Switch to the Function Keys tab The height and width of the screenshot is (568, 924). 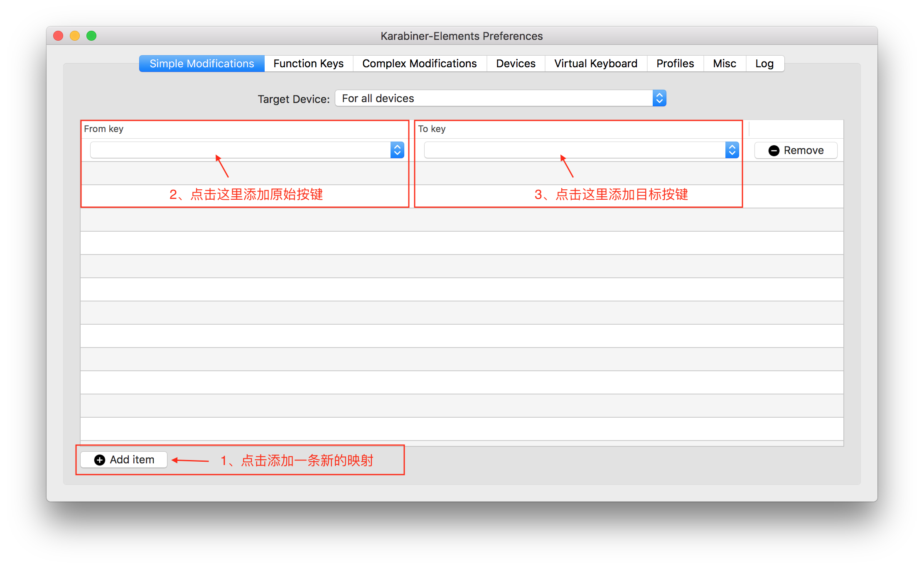point(308,64)
